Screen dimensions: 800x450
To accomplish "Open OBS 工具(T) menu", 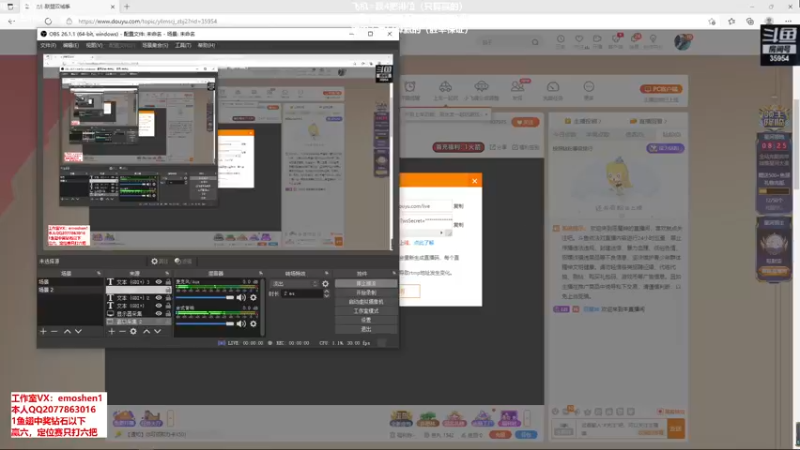I will click(183, 45).
